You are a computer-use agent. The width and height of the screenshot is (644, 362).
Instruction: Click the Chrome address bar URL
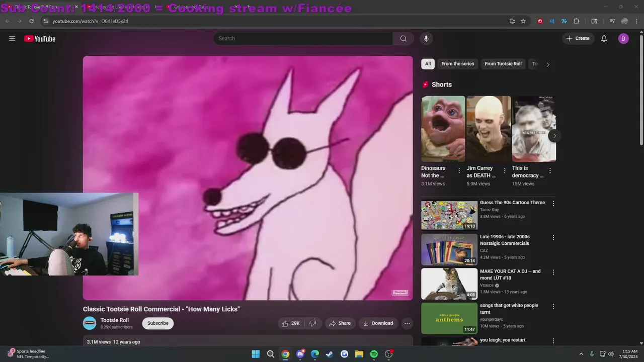click(91, 21)
